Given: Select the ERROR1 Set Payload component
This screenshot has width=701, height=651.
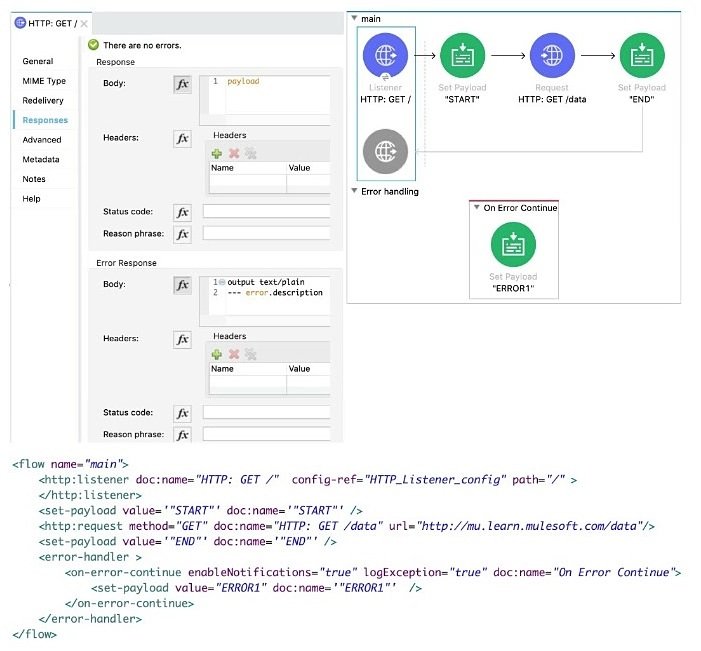Looking at the screenshot, I should 513,245.
